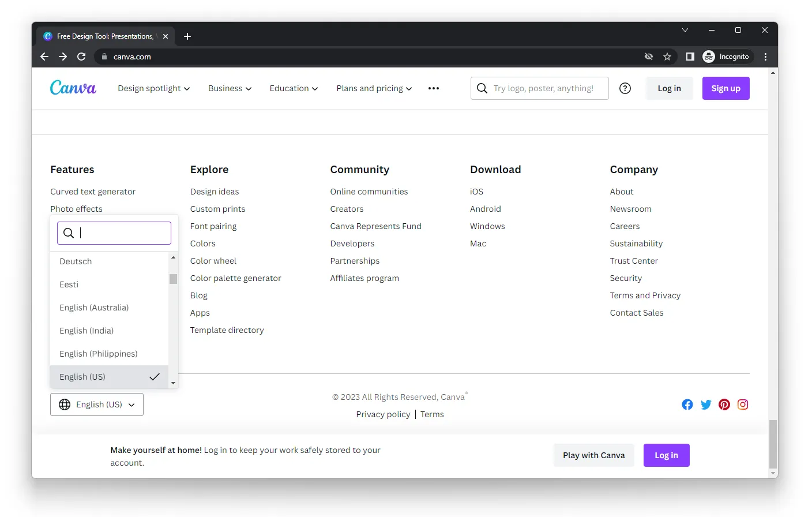Viewport: 812px width, 517px height.
Task: Select Eesti language option
Action: click(x=109, y=284)
